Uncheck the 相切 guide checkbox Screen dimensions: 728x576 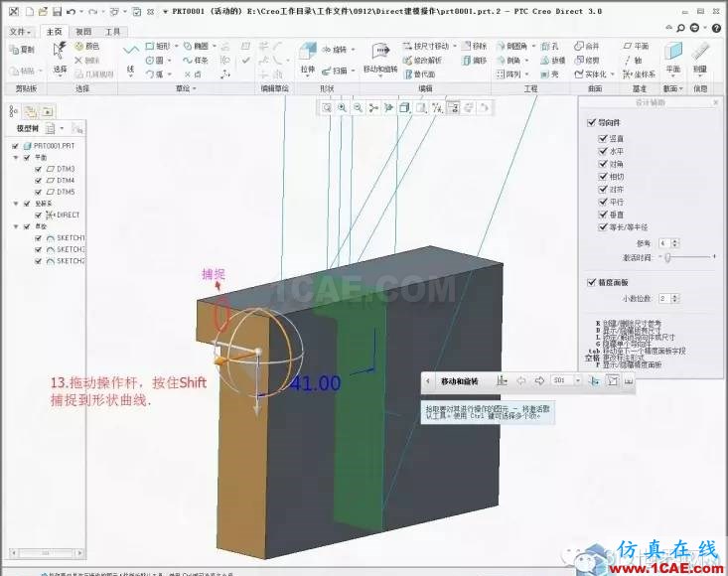click(603, 176)
